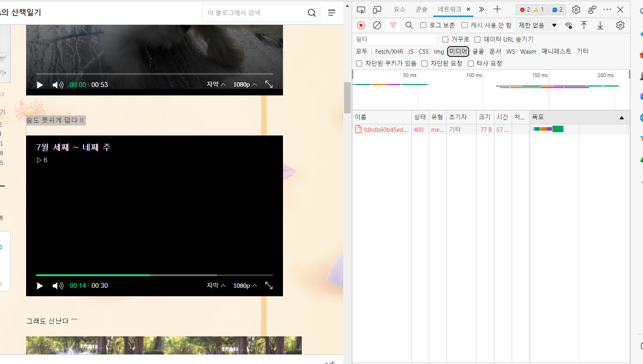The height and width of the screenshot is (364, 643).
Task: Switch to the 콘솔 tab
Action: [421, 9]
